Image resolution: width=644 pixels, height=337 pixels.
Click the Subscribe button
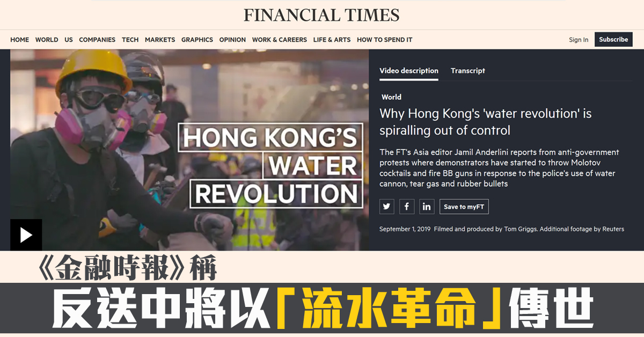[613, 39]
